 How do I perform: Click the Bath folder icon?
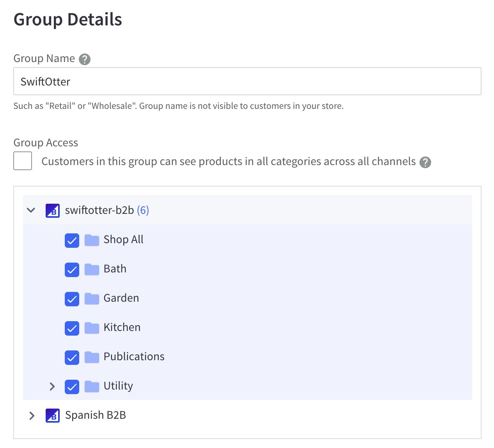pos(92,269)
